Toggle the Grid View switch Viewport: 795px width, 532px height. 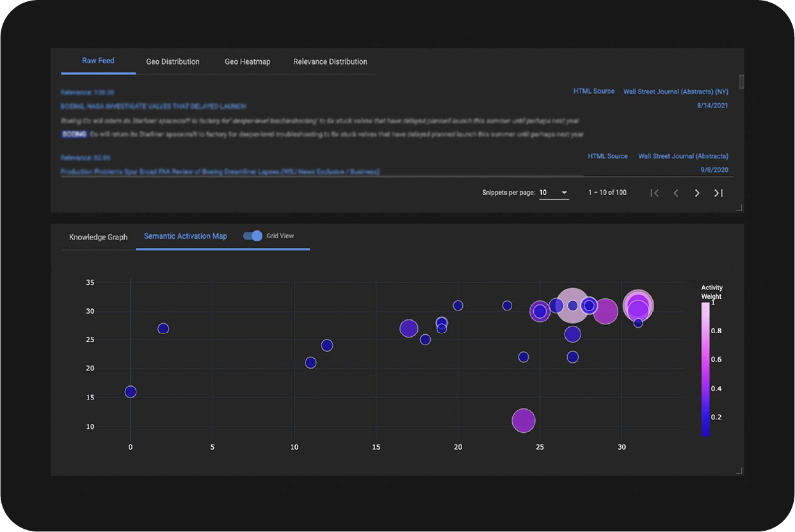pos(253,236)
